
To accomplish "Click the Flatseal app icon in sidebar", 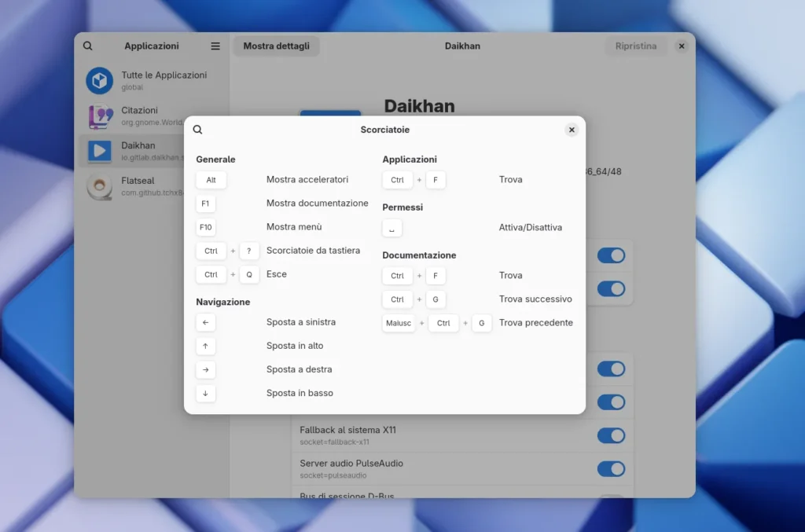I will [100, 186].
